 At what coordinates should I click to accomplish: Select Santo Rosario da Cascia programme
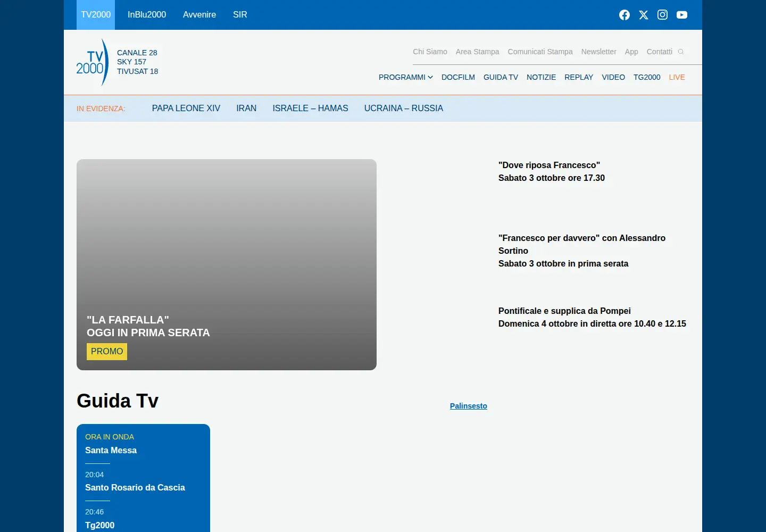[x=135, y=488]
